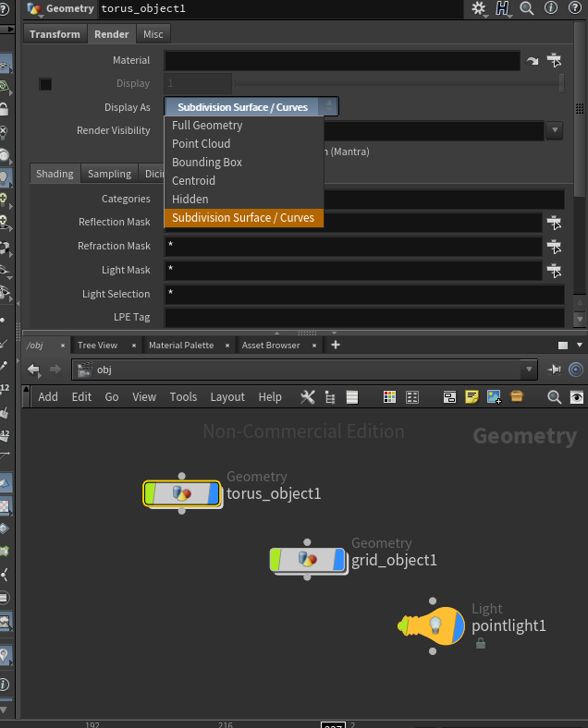Click the network search magnifier icon
The image size is (588, 728).
click(554, 396)
